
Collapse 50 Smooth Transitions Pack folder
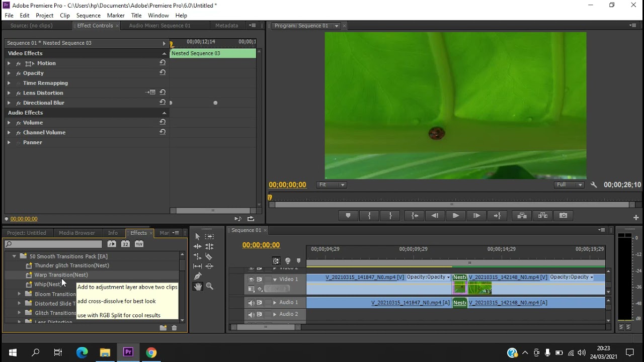(x=15, y=256)
